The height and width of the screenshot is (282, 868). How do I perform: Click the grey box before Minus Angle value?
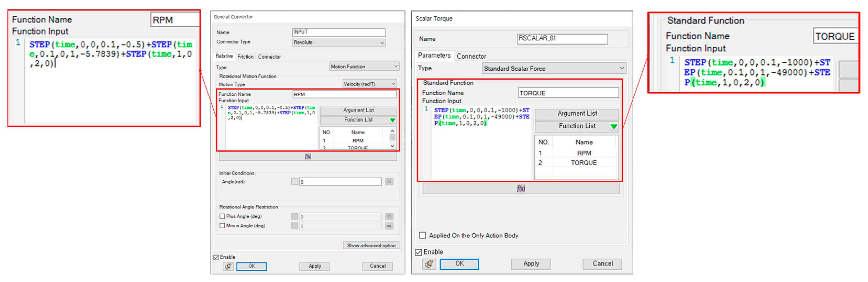coord(295,226)
